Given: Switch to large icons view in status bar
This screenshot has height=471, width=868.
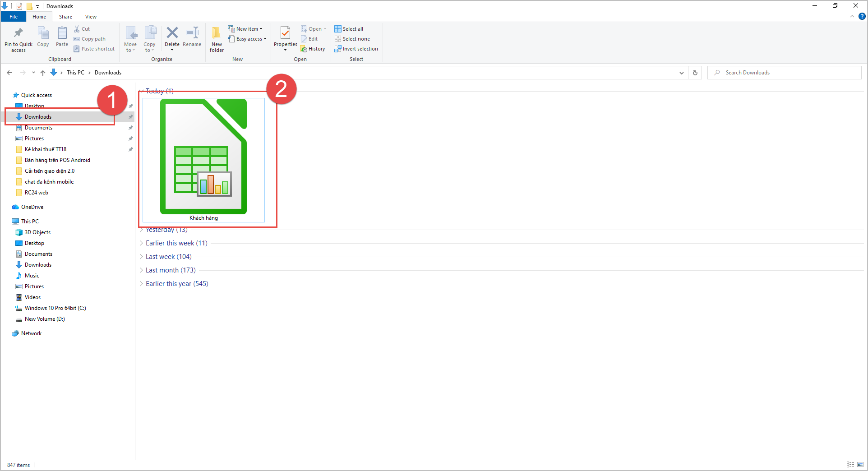Looking at the screenshot, I should [x=860, y=465].
